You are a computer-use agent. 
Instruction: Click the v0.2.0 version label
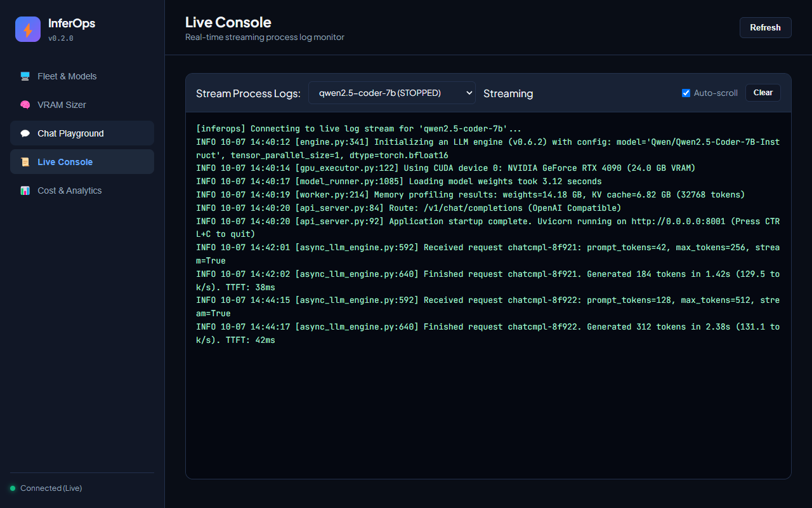pos(61,38)
